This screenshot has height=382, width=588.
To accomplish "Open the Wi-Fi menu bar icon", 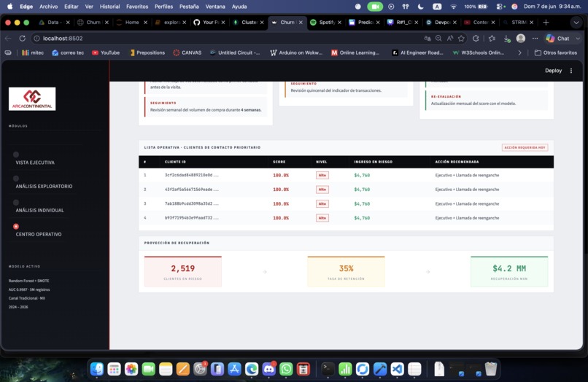I will pyautogui.click(x=453, y=7).
